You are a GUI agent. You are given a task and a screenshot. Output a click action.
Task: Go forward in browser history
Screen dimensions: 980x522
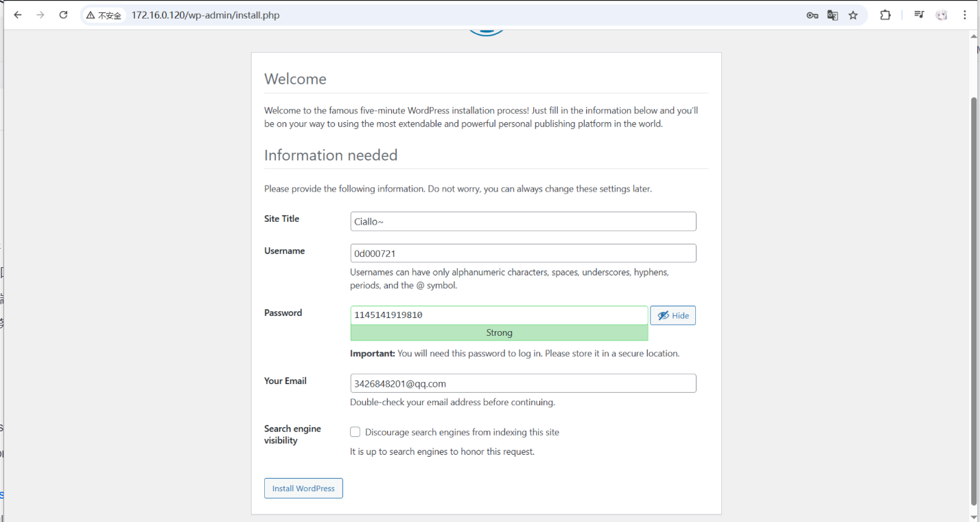[x=40, y=15]
